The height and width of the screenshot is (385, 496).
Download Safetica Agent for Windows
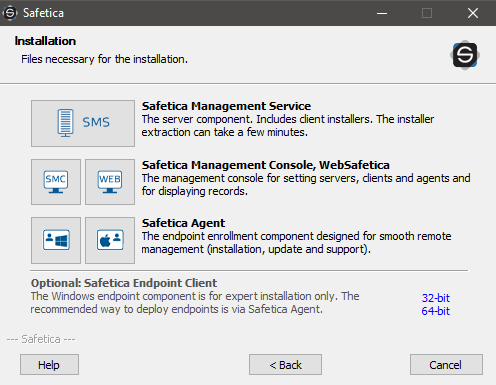(56, 240)
